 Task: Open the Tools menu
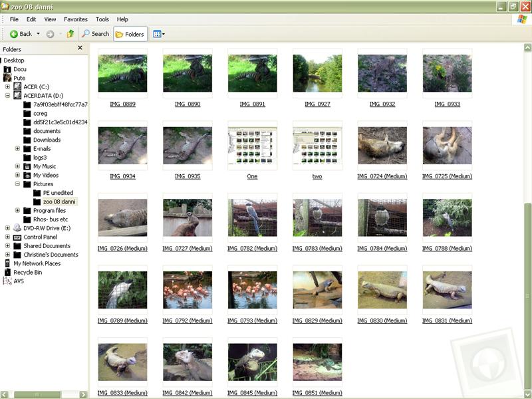102,19
